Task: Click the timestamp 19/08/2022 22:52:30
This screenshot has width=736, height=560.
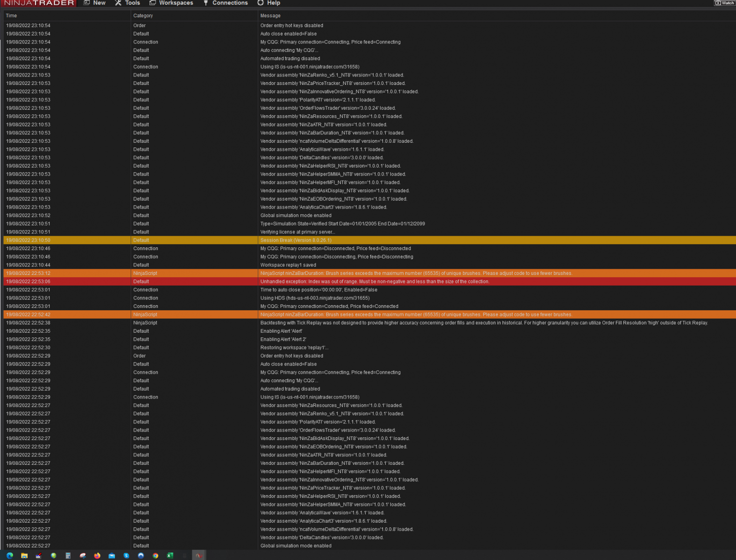Action: click(x=28, y=348)
